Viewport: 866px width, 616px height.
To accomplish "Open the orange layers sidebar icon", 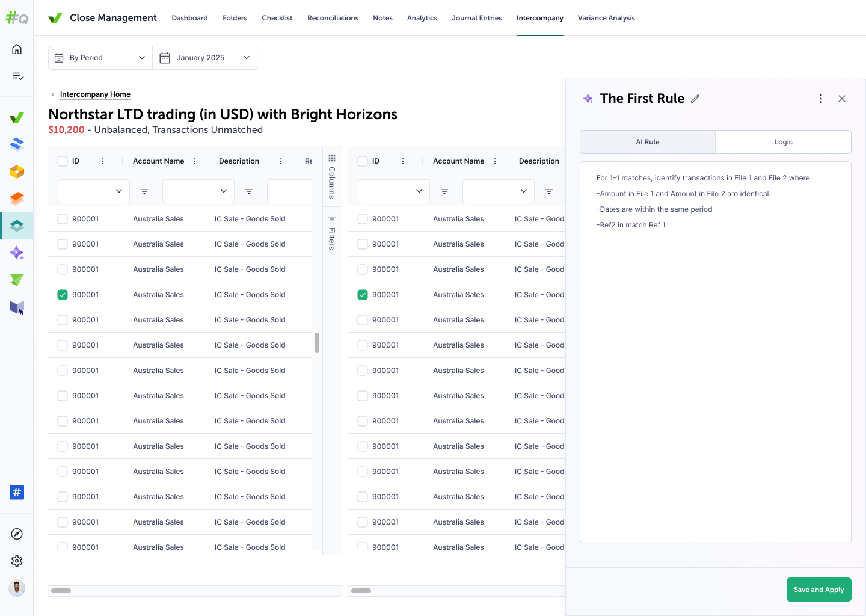I will [x=17, y=199].
